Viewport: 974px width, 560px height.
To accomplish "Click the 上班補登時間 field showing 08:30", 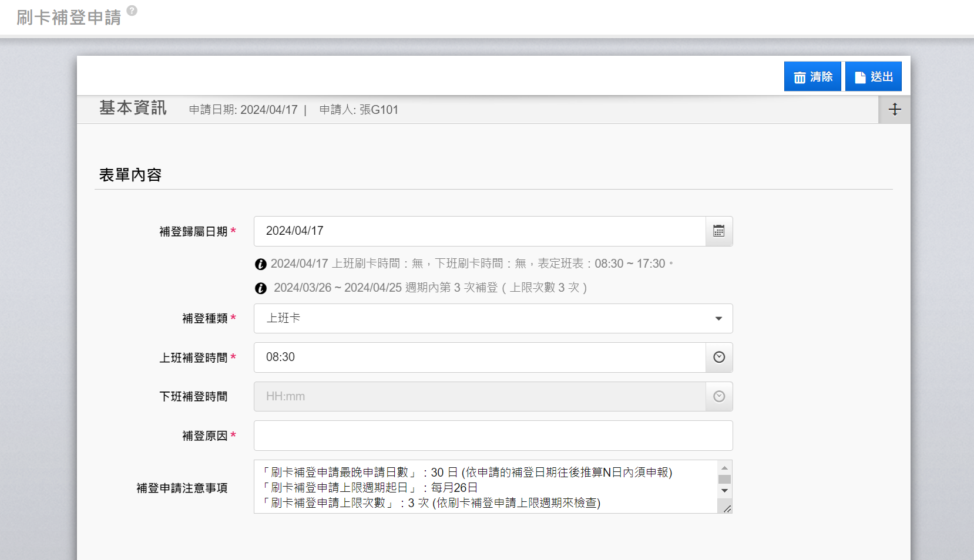I will click(x=479, y=357).
